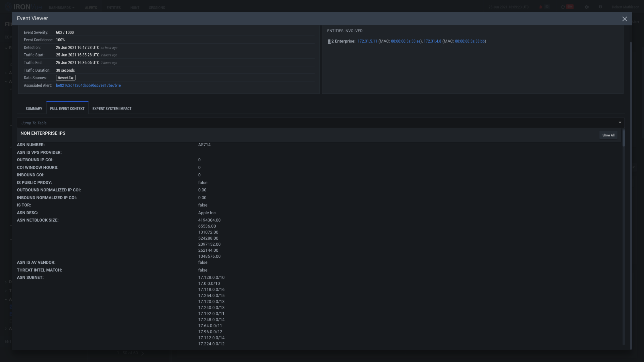The height and width of the screenshot is (362, 644).
Task: Click the refresh icon with 99+ badge
Action: pos(563,7)
